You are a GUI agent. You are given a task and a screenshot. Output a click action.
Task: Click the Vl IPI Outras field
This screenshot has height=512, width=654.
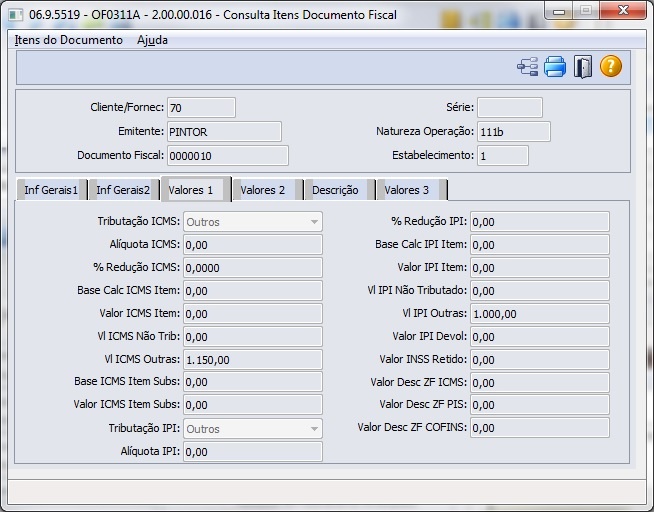pyautogui.click(x=540, y=314)
